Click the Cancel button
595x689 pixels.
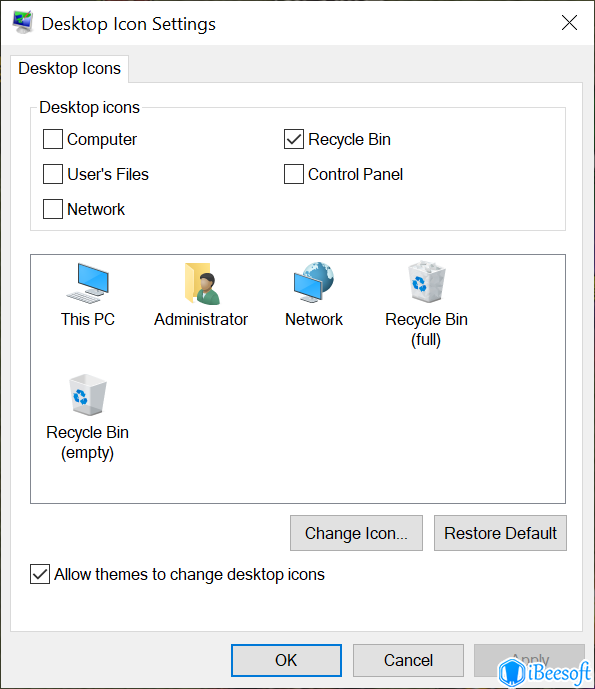tap(408, 660)
